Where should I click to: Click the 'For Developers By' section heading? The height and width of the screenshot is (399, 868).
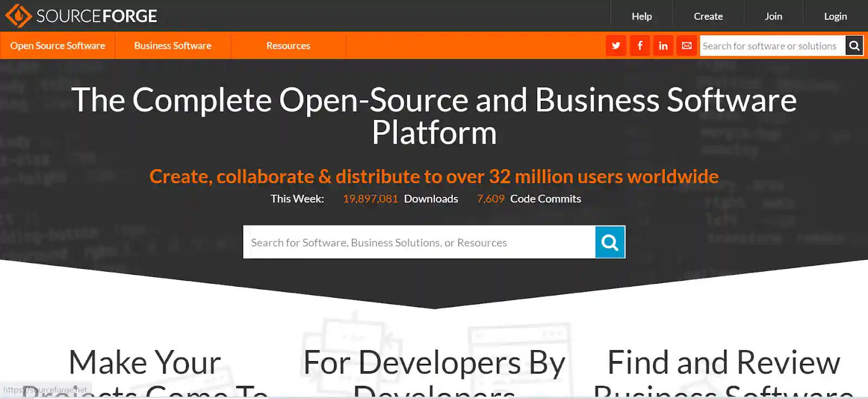tap(434, 363)
